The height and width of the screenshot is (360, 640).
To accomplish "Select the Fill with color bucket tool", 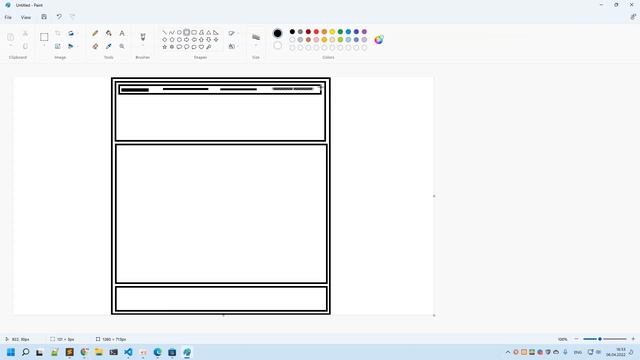I will tap(109, 33).
